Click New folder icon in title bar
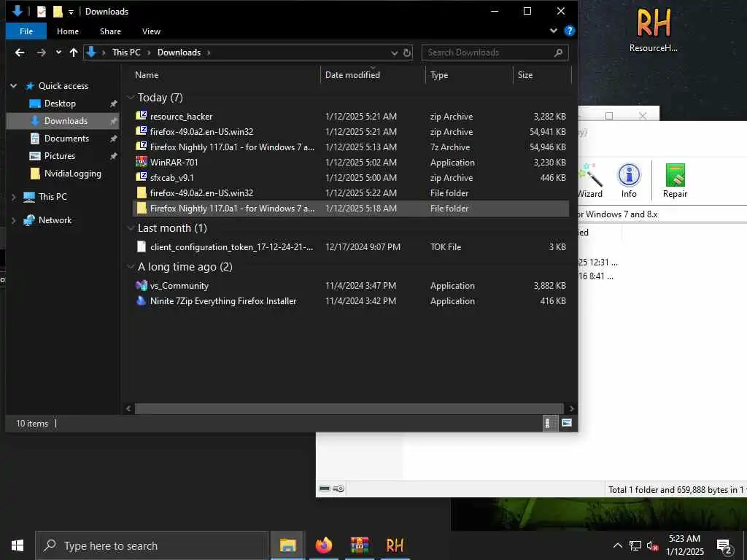This screenshot has width=747, height=560. tap(58, 12)
